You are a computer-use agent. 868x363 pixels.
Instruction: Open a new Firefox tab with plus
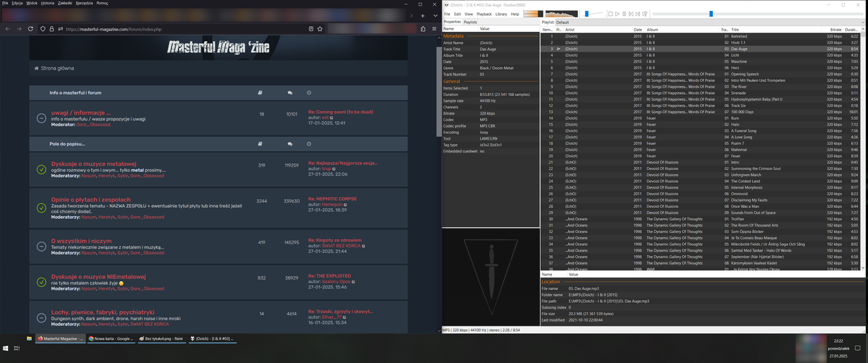(423, 15)
